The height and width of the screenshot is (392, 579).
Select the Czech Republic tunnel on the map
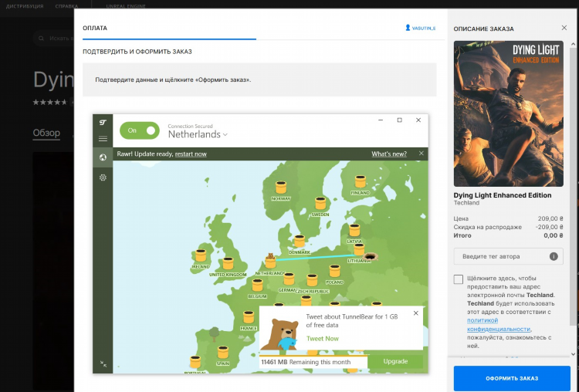point(312,281)
